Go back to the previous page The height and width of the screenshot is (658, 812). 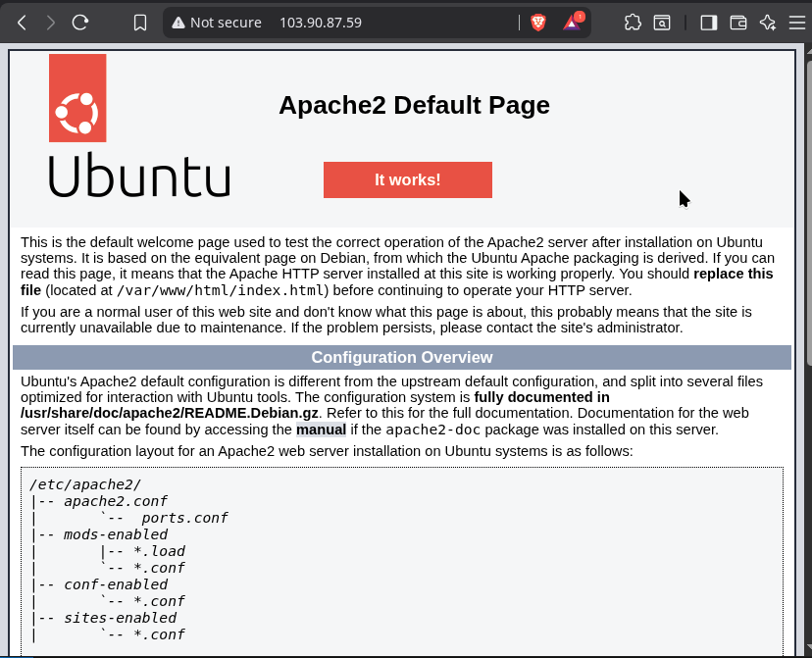coord(22,23)
